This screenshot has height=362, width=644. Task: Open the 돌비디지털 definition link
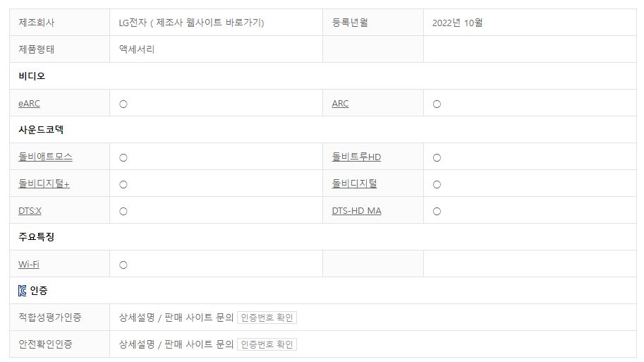(354, 183)
